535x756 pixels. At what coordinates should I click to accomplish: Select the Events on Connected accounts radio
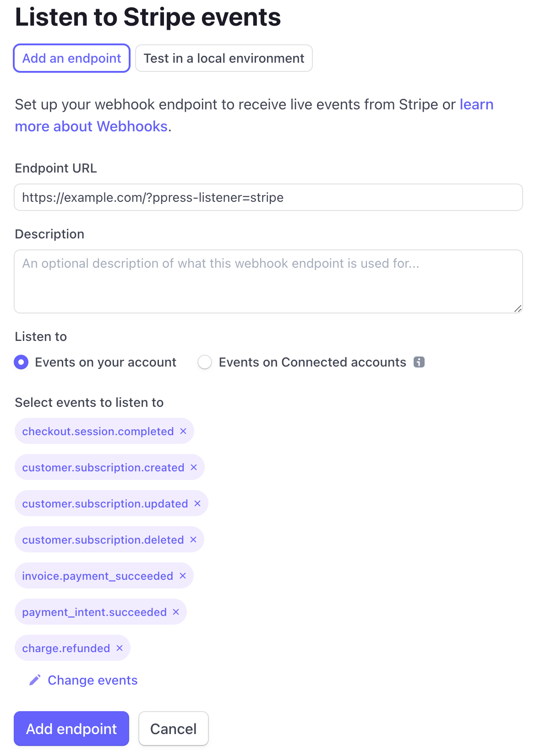click(205, 362)
